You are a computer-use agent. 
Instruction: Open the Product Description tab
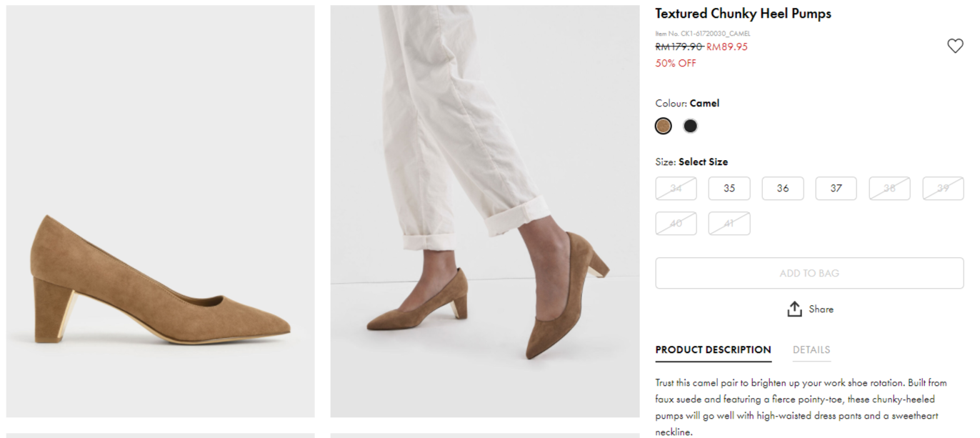pos(713,350)
